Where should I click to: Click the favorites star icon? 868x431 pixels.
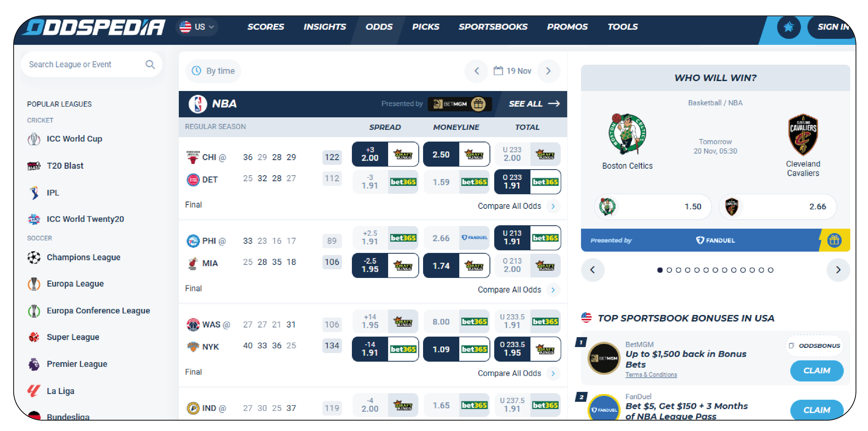click(788, 27)
